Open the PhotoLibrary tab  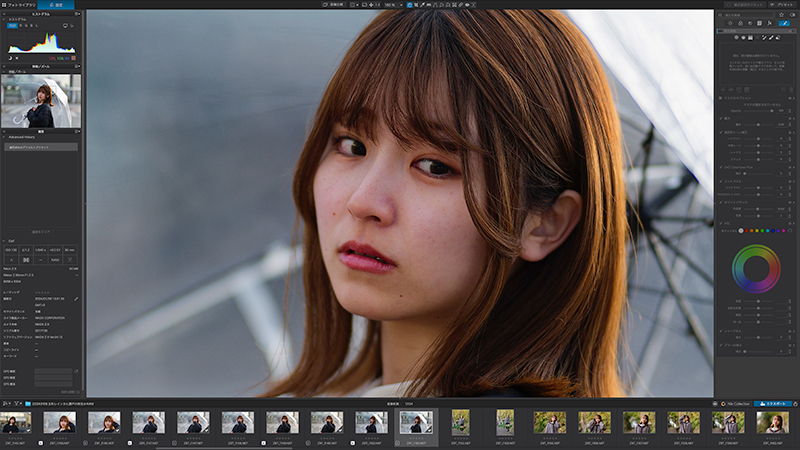pos(18,5)
